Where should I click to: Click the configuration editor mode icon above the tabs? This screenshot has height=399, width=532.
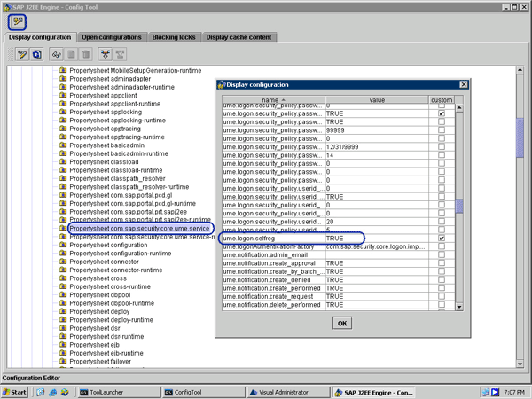(17, 22)
